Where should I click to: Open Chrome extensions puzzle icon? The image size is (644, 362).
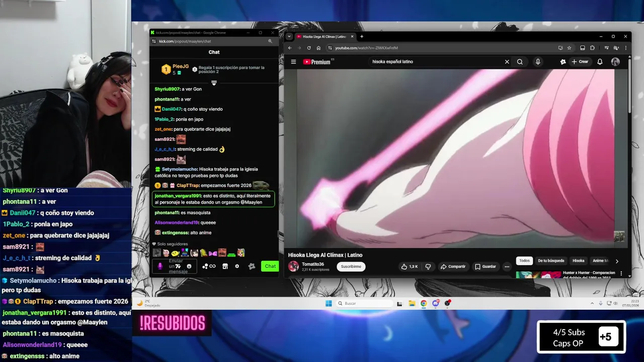coord(592,48)
